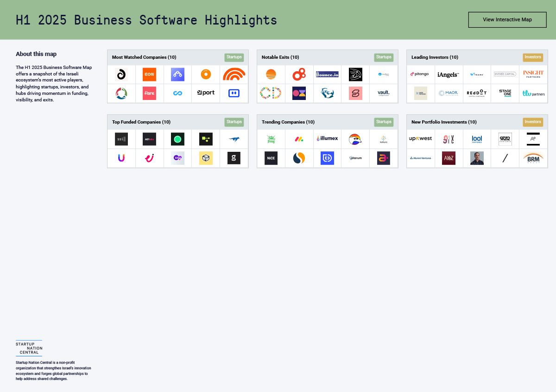
Task: Click the man's portrait photo tile
Action: pyautogui.click(x=477, y=158)
